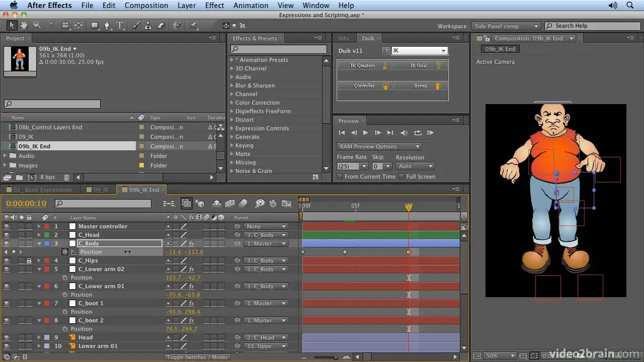Toggle hide shy layers icon
The image size is (644, 362).
pos(217,204)
